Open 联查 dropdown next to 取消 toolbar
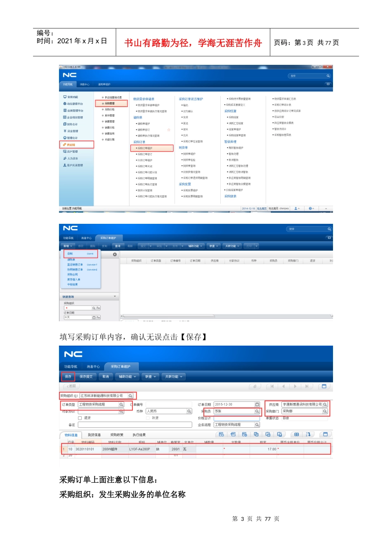Viewport: 392px width, 555px height. 151,377
